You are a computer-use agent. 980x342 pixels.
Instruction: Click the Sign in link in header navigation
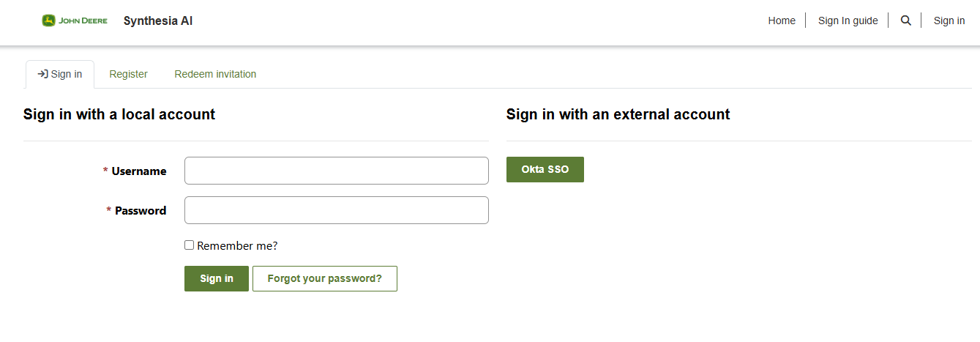[x=949, y=21]
